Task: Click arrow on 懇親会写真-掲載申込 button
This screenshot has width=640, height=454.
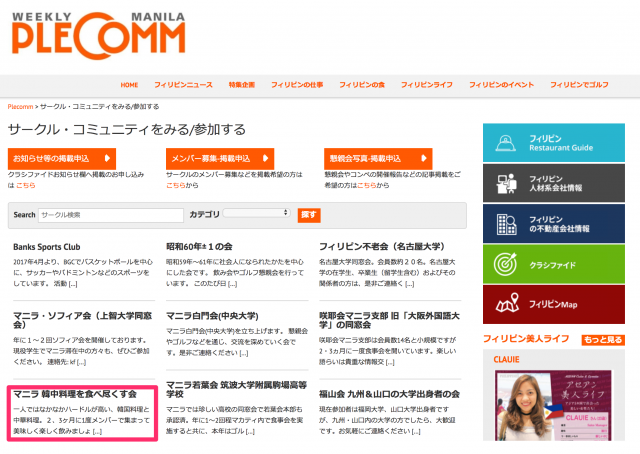Action: tap(424, 159)
